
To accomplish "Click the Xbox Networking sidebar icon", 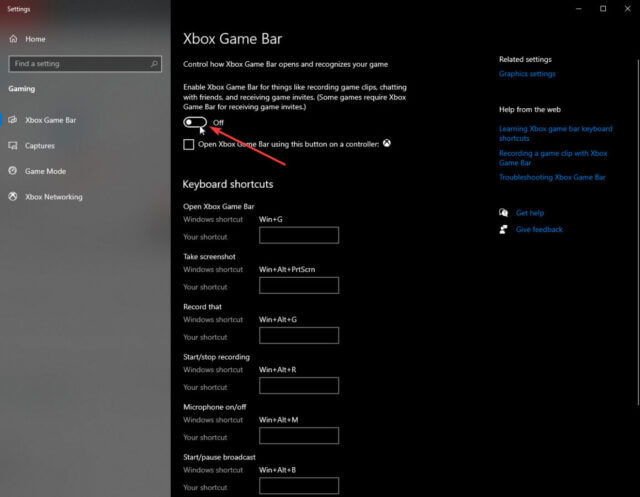I will 14,197.
